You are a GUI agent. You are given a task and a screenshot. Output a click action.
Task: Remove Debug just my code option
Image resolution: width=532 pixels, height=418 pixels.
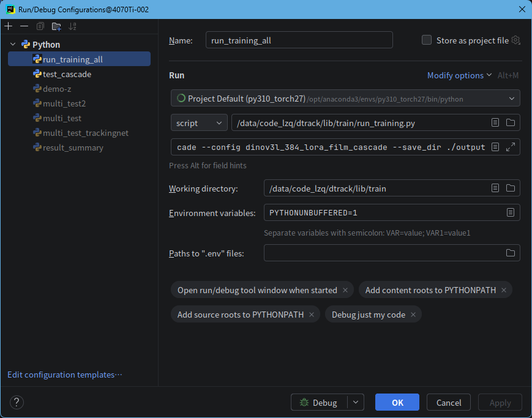pos(413,315)
